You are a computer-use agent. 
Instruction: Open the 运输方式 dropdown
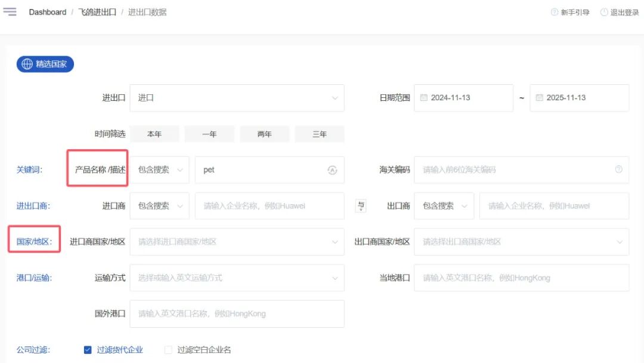click(x=237, y=278)
